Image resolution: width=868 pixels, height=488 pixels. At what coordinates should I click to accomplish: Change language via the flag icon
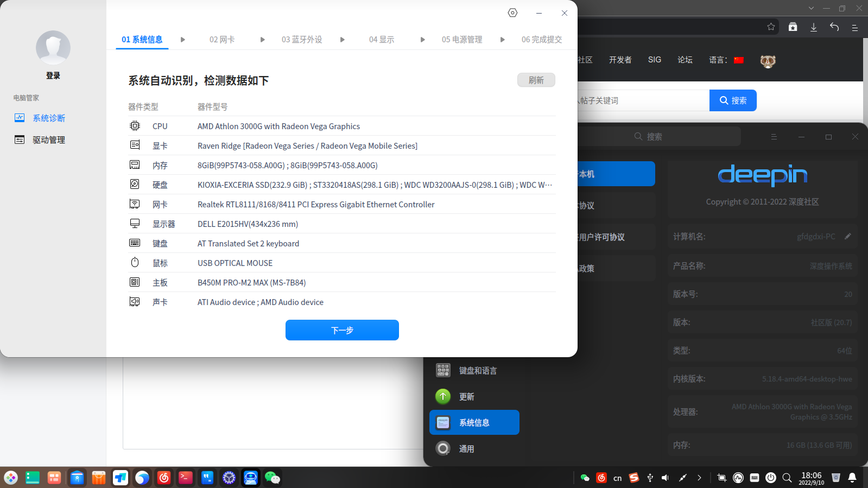coord(739,60)
